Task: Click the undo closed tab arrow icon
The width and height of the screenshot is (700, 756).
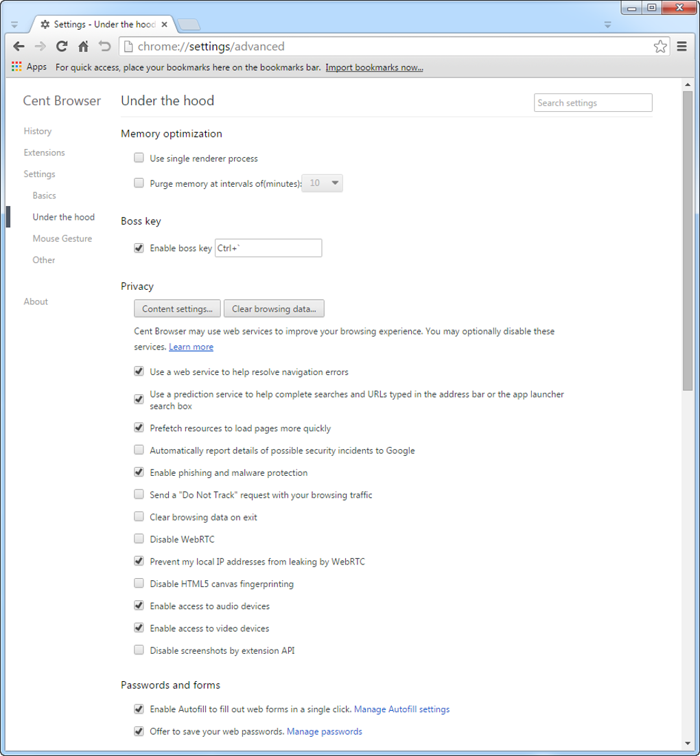Action: pyautogui.click(x=104, y=46)
